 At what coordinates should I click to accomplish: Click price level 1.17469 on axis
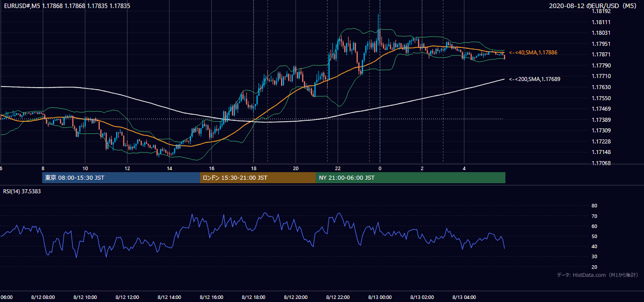(601, 109)
